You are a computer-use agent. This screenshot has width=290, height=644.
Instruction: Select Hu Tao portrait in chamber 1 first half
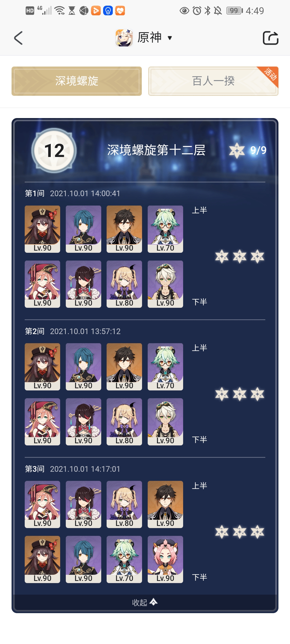(x=42, y=229)
